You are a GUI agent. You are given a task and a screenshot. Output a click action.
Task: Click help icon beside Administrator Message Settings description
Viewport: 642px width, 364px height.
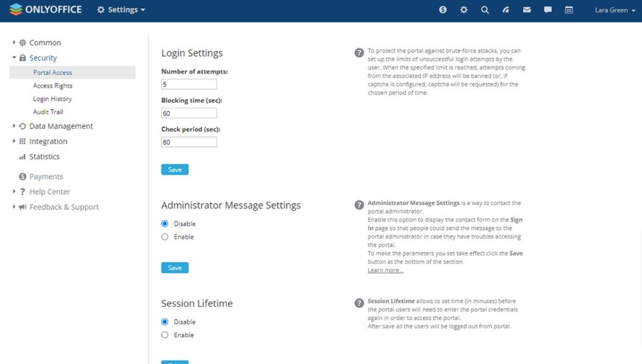(359, 205)
